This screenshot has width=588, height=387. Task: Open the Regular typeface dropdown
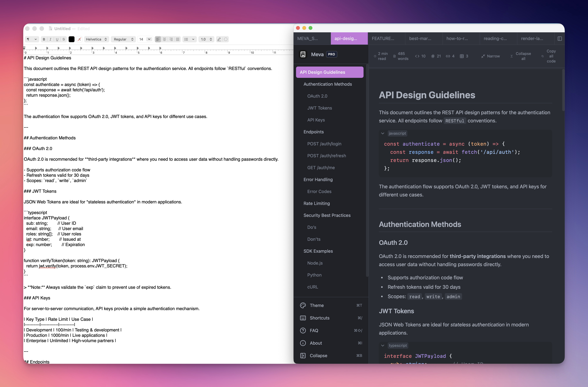tap(124, 39)
